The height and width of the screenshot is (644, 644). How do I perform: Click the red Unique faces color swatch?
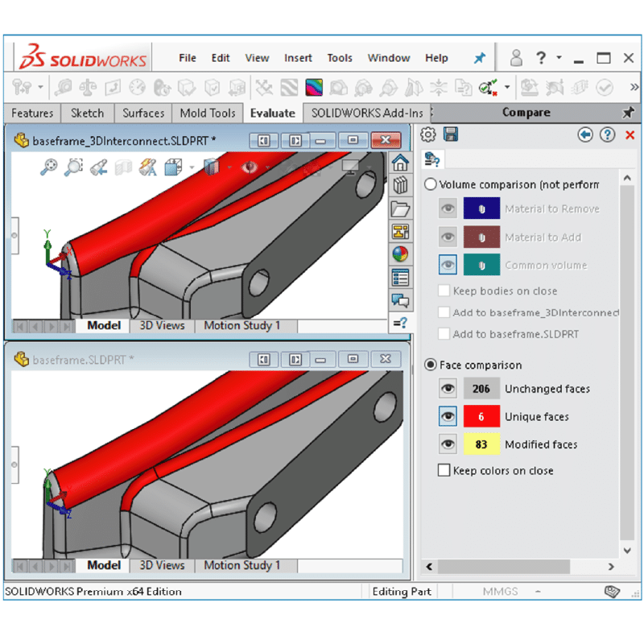[481, 417]
